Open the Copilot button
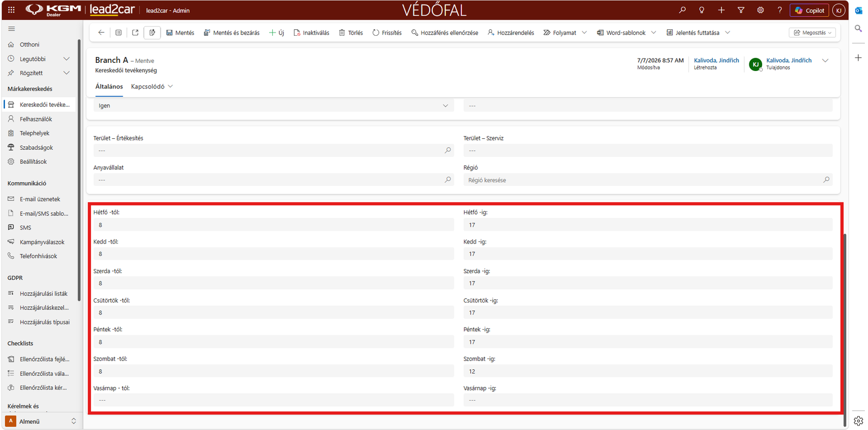868x430 pixels. (x=809, y=10)
